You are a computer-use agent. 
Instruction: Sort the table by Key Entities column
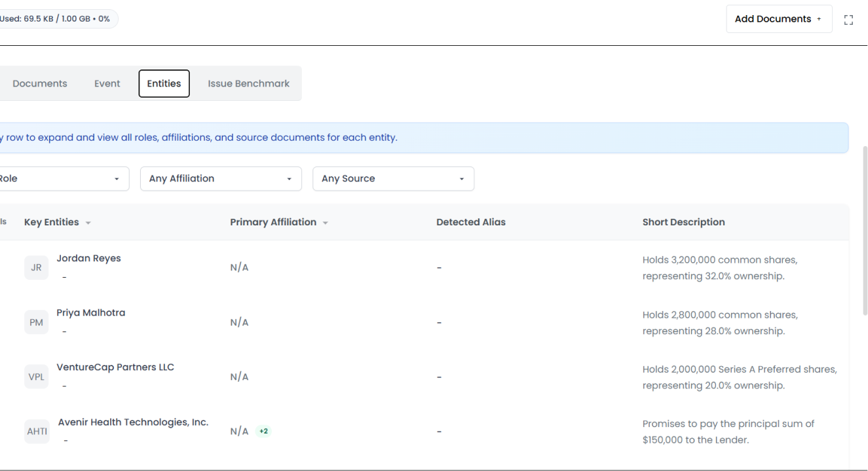(x=88, y=221)
